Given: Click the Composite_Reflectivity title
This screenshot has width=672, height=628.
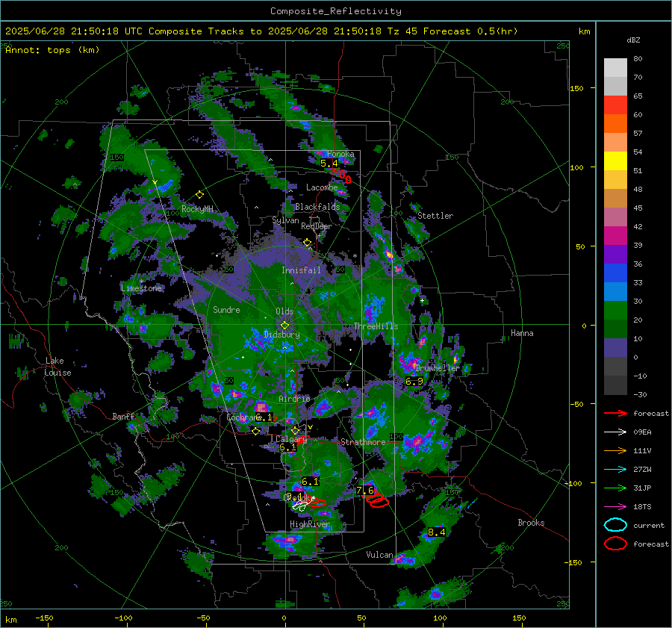Looking at the screenshot, I should pos(335,11).
